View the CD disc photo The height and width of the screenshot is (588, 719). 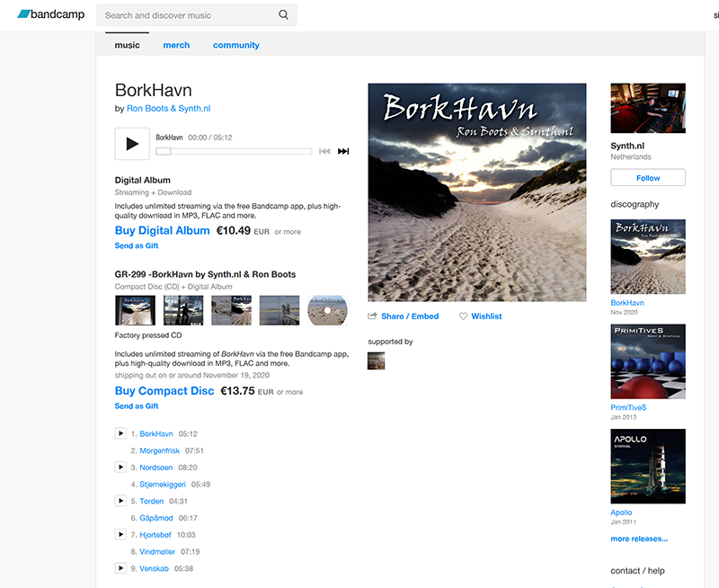327,310
